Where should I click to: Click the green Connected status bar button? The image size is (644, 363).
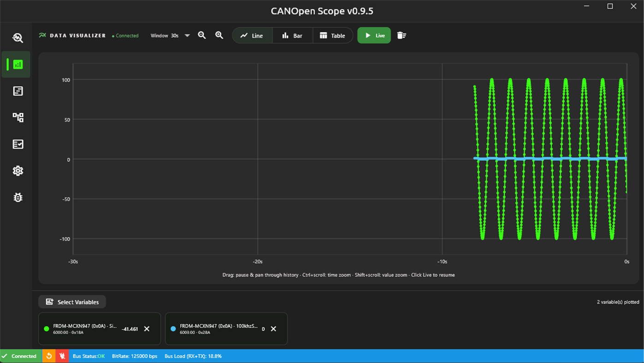pyautogui.click(x=21, y=356)
